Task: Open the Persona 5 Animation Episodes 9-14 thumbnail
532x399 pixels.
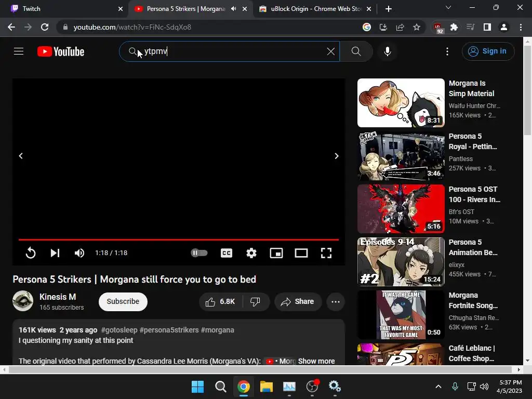Action: pyautogui.click(x=401, y=262)
